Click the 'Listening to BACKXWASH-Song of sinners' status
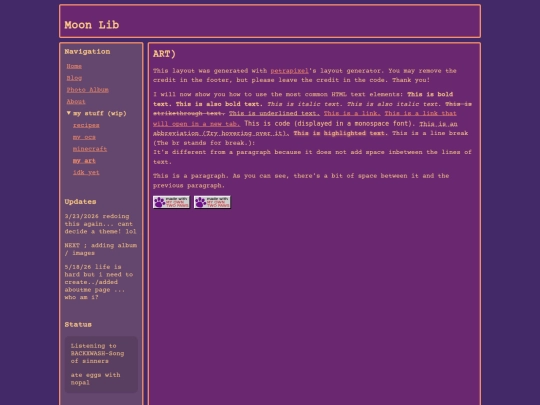 click(x=97, y=353)
